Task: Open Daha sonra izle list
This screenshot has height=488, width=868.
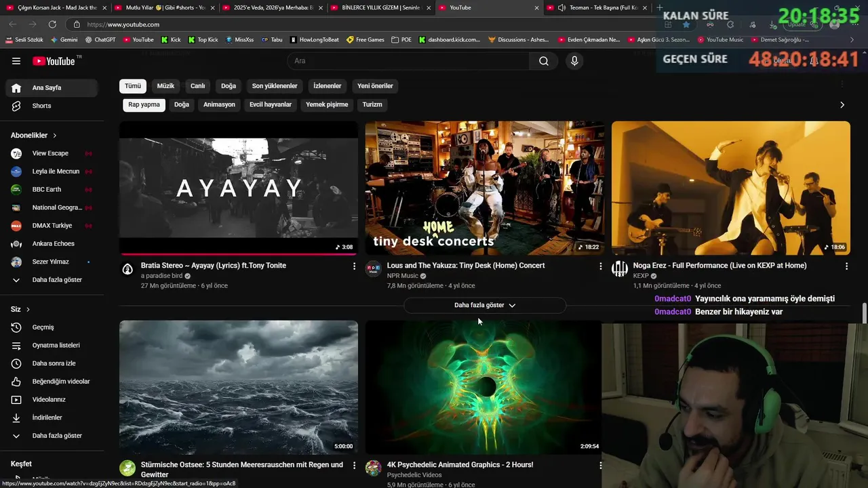Action: click(52, 363)
